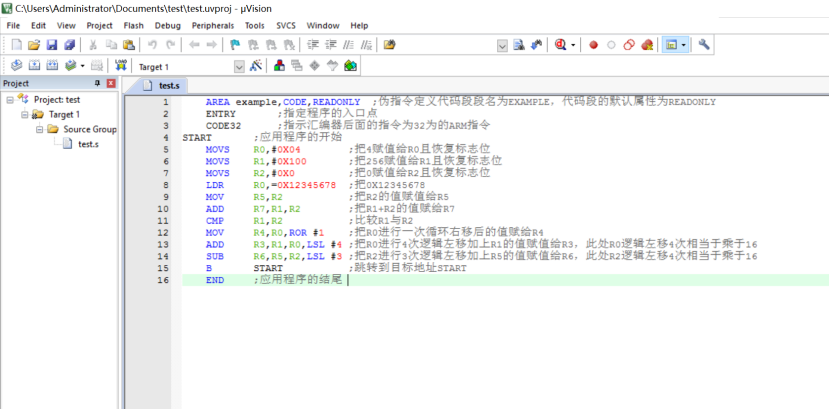Insert a bookmark with the blue flag icon
Screen dimensions: 829x409
click(x=235, y=45)
